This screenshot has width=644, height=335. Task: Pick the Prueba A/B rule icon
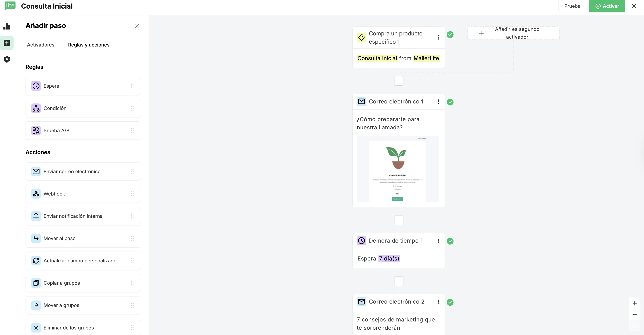36,130
